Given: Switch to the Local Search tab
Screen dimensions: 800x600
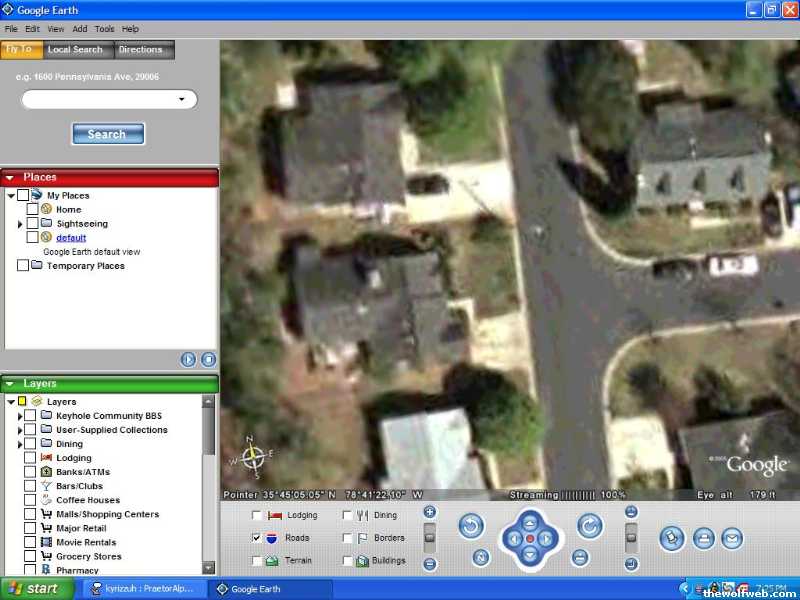Looking at the screenshot, I should (x=75, y=50).
